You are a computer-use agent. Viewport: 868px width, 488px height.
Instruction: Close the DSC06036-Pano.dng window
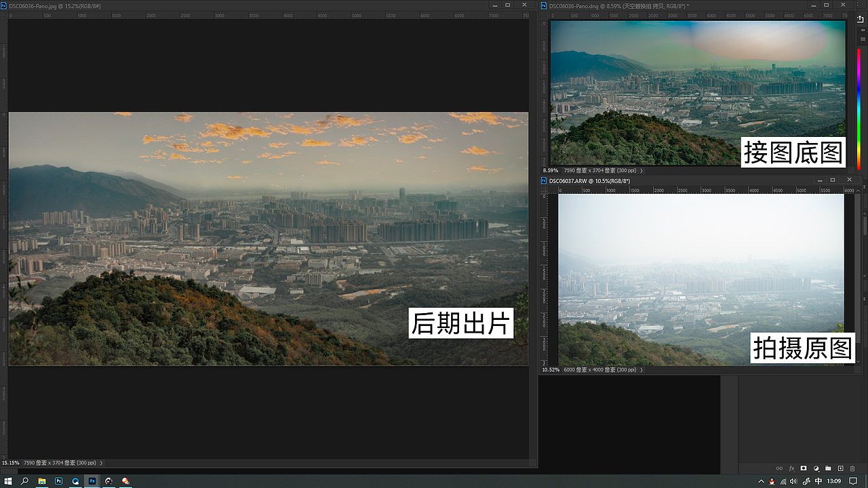843,5
